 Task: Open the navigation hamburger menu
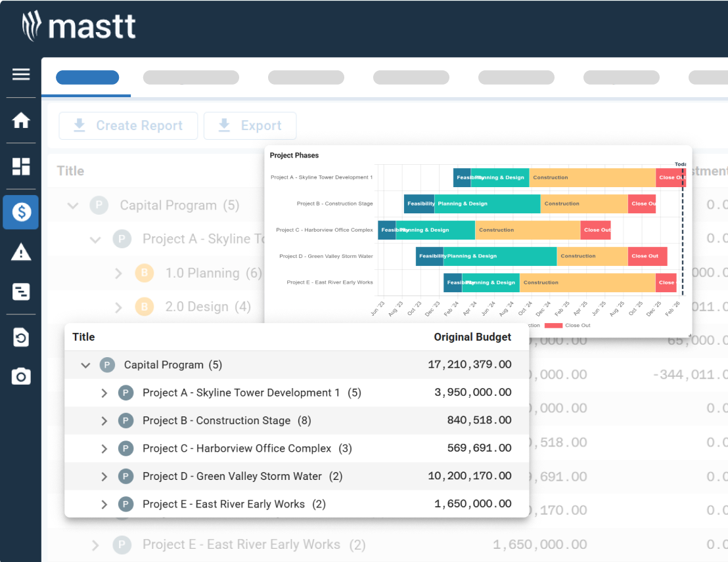pyautogui.click(x=20, y=74)
